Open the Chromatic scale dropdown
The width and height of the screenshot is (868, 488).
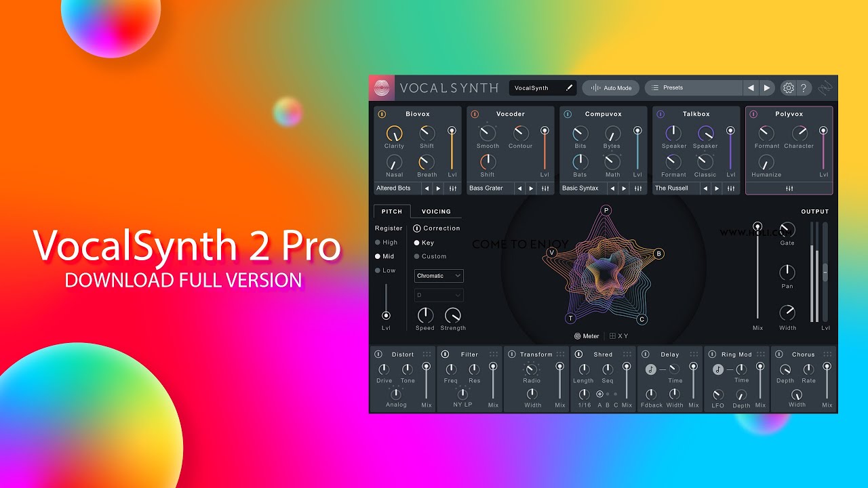pos(439,276)
